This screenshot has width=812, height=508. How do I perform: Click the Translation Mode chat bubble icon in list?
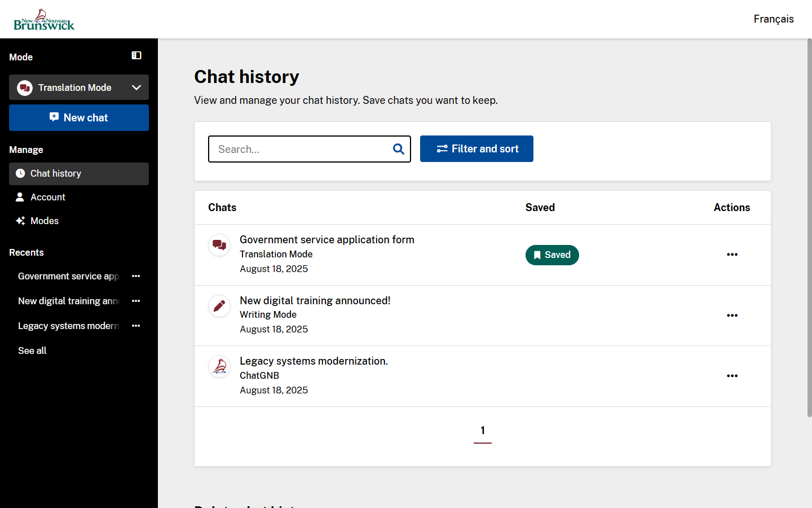[219, 245]
